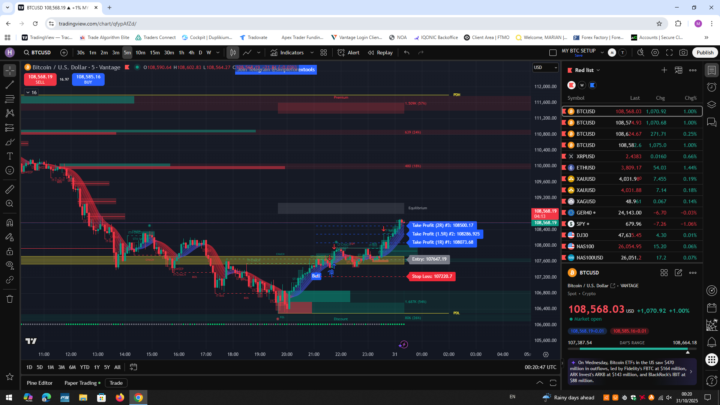Select the ruler measure tool
This screenshot has height=405, width=720.
10,189
